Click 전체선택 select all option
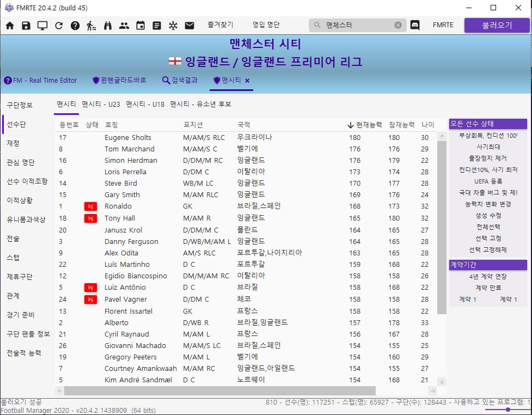The image size is (532, 415). click(488, 227)
